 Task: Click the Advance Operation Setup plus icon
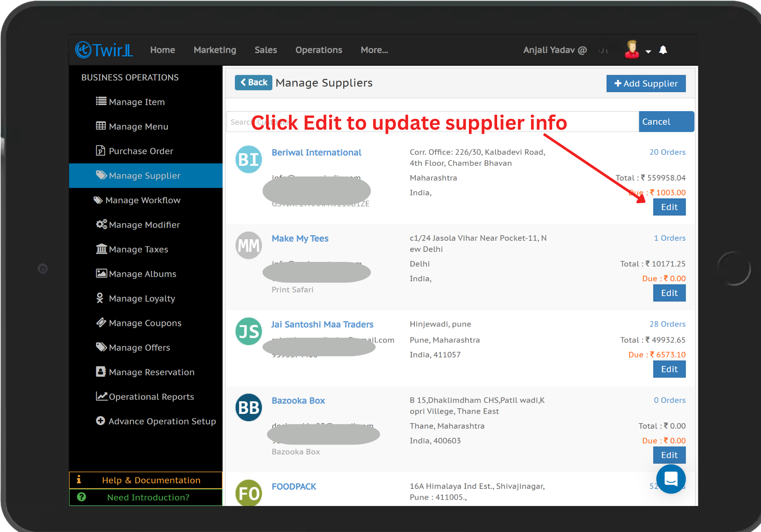(x=100, y=421)
